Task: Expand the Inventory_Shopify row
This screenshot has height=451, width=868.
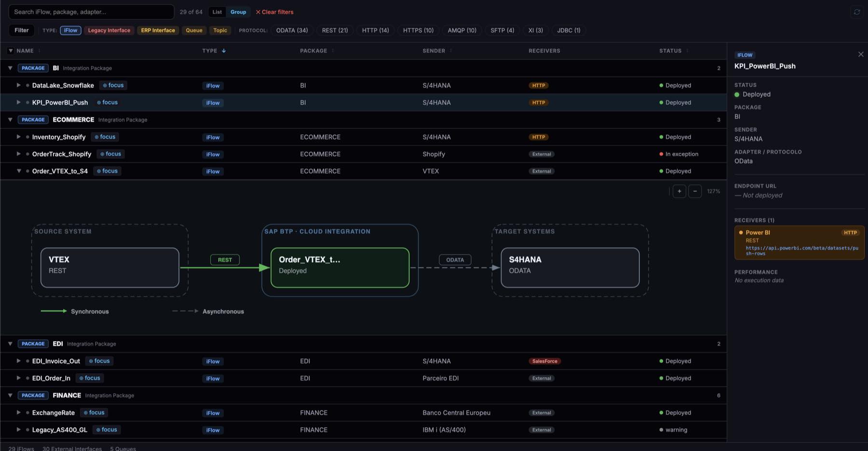Action: coord(18,137)
